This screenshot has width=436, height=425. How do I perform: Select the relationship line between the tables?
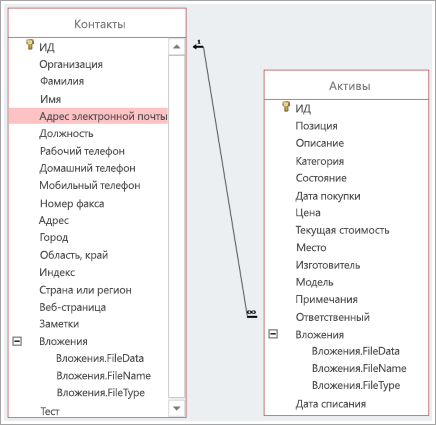225,180
